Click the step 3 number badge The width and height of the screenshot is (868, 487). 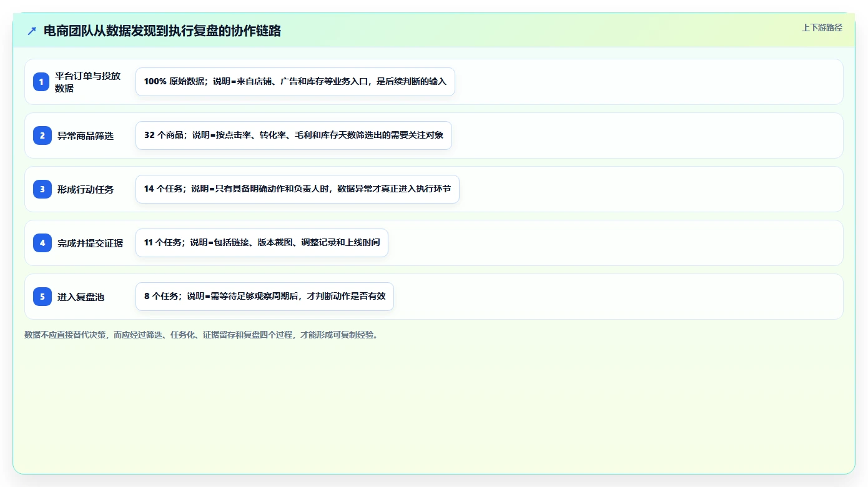[x=42, y=189]
